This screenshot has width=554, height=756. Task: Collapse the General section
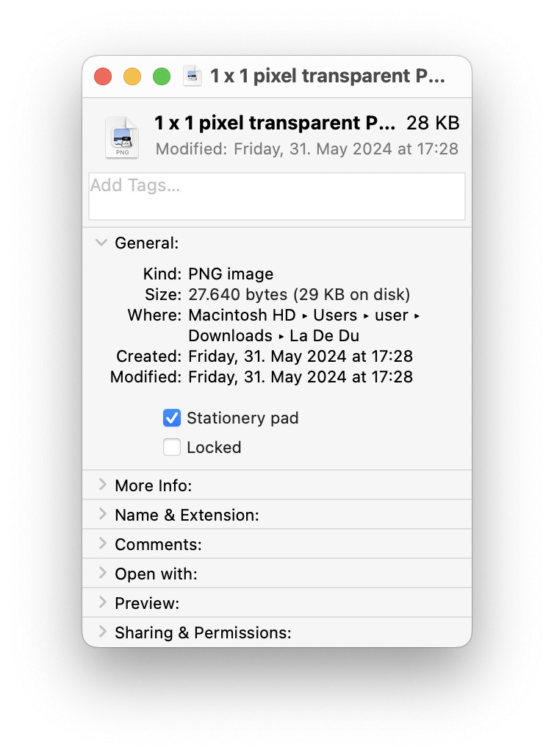coord(101,243)
